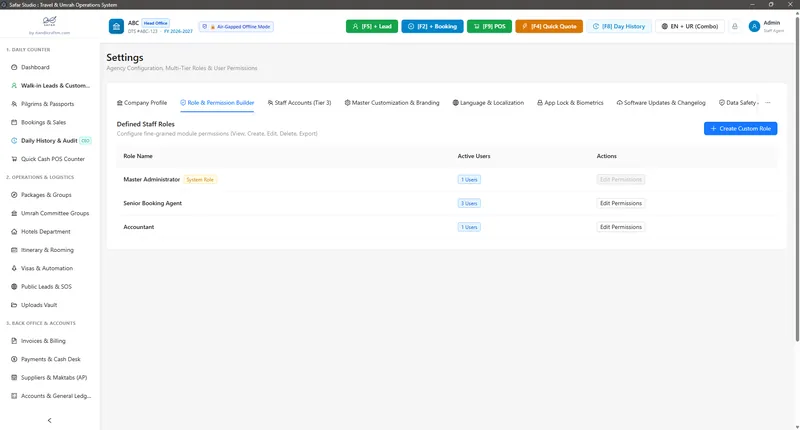Open Daily History & Audit
Viewport: 800px width, 430px height.
coord(49,141)
